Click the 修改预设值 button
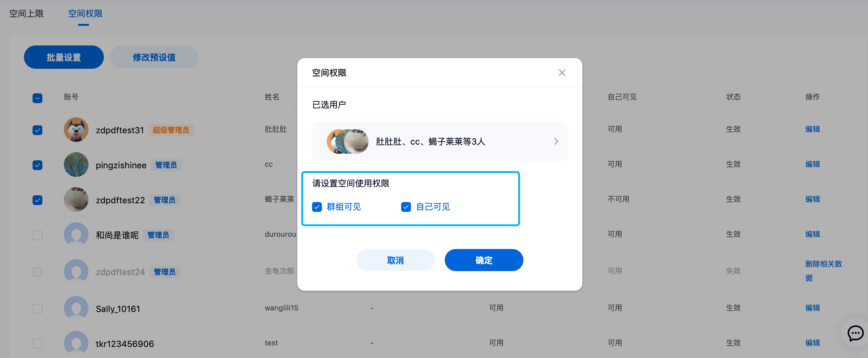The width and height of the screenshot is (868, 358). pos(154,57)
